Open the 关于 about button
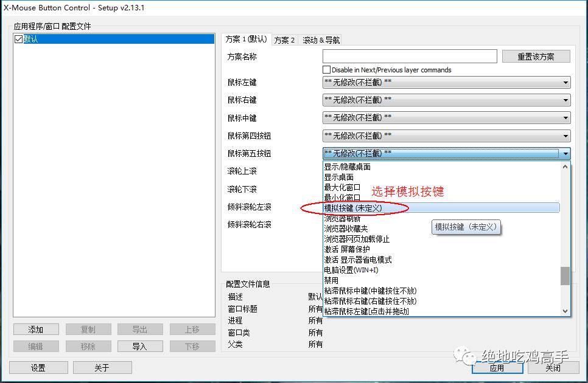 click(x=102, y=368)
